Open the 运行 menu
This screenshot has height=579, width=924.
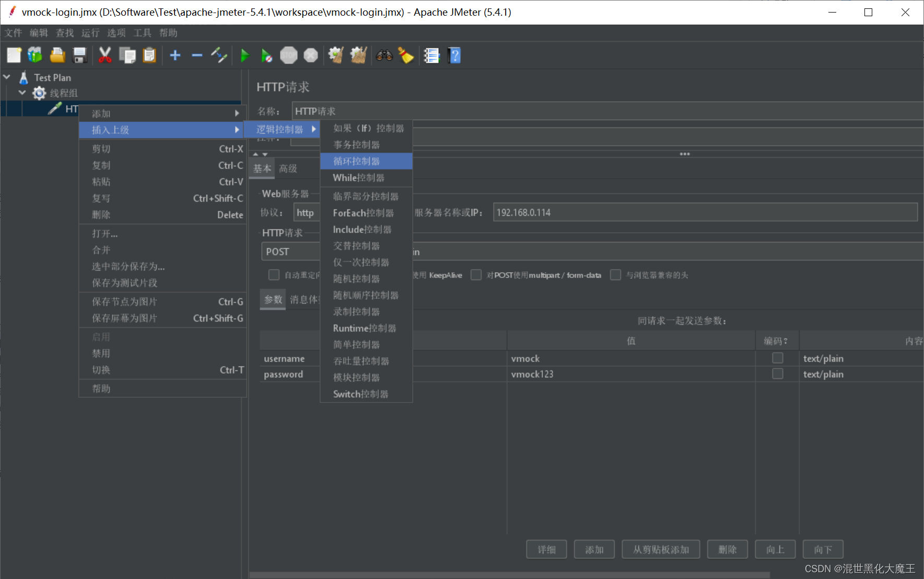tap(90, 33)
